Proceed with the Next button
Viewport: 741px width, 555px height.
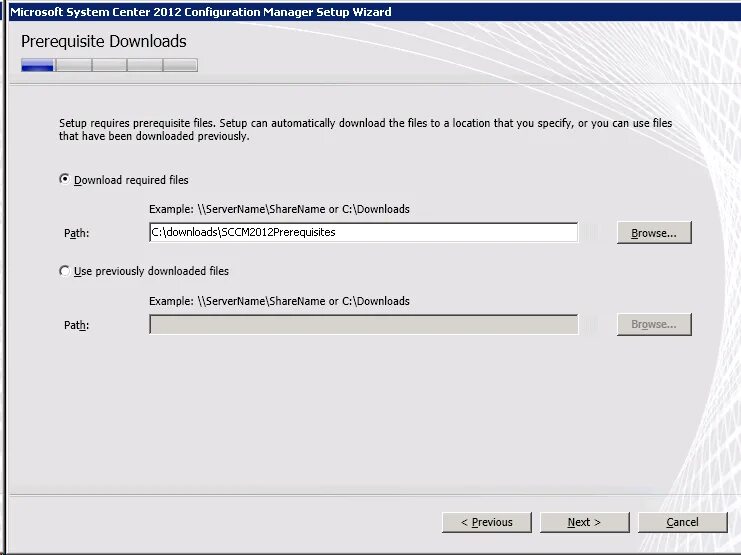585,522
